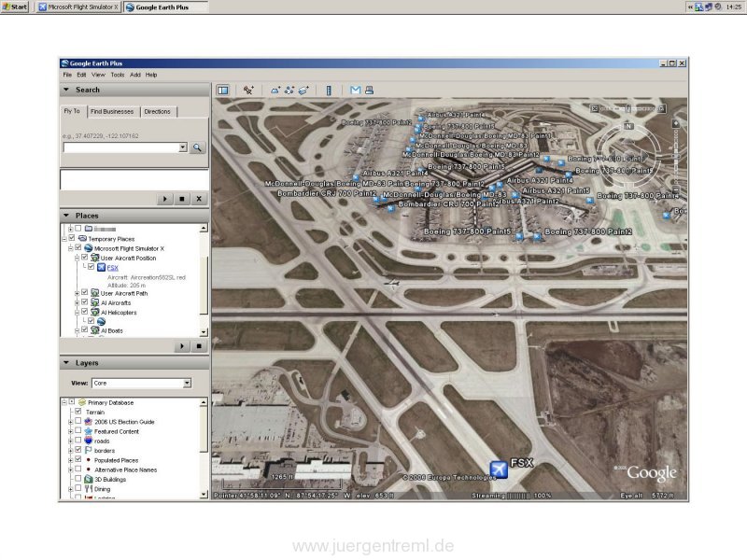This screenshot has height=560, width=747.
Task: Uncheck the User Aircraft Path checkbox
Action: coord(85,293)
